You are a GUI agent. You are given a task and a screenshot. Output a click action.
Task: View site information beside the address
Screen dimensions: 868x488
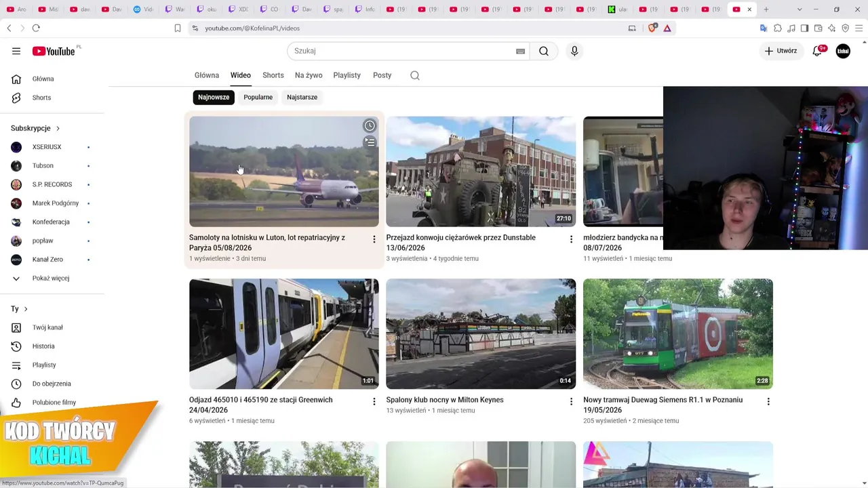[195, 28]
